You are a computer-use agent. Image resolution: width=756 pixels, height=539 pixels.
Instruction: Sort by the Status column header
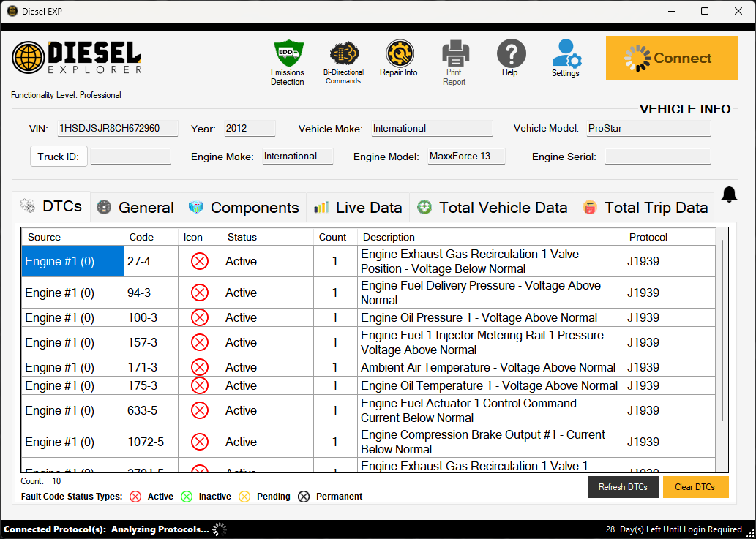pos(268,237)
